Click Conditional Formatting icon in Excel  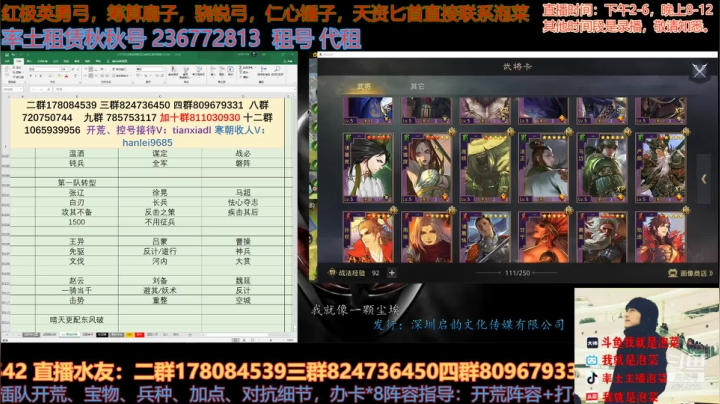click(173, 71)
